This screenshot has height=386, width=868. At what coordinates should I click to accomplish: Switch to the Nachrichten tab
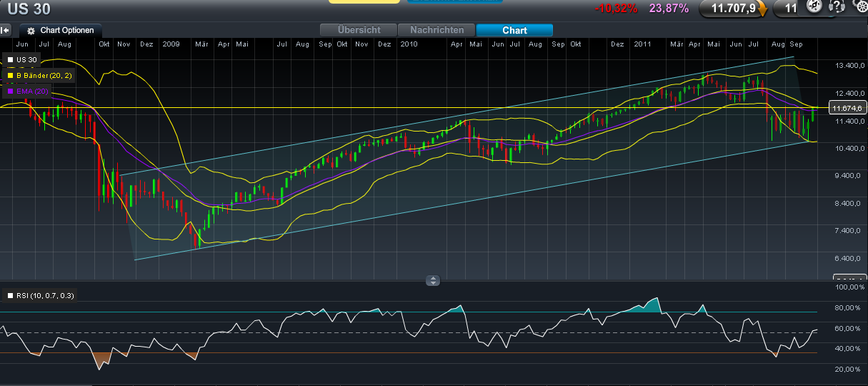point(437,30)
